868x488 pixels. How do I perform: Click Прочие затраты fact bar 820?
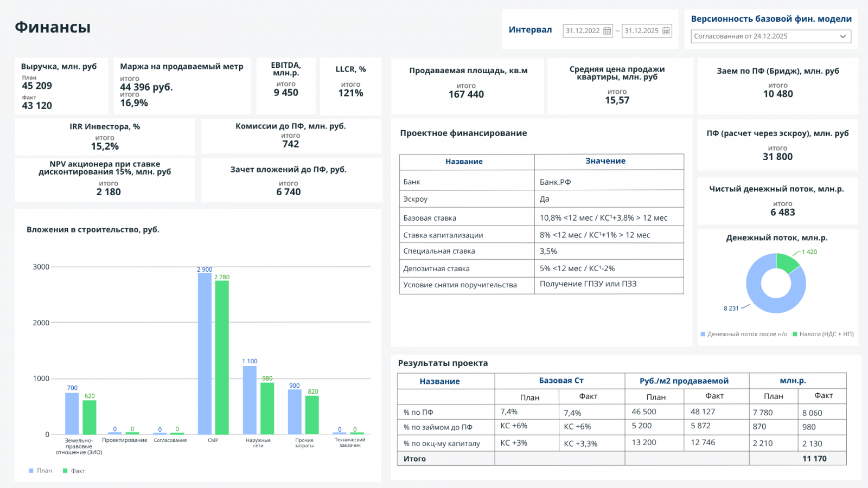click(x=312, y=415)
